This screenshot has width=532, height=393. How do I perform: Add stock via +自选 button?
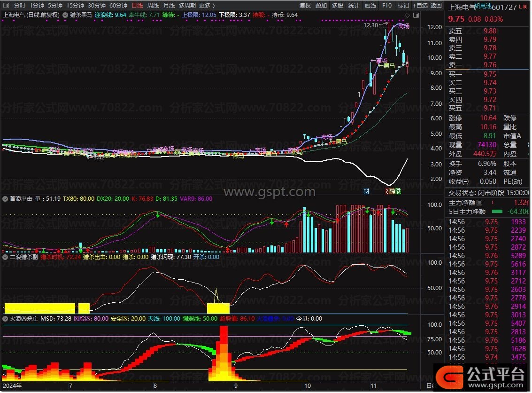420,6
